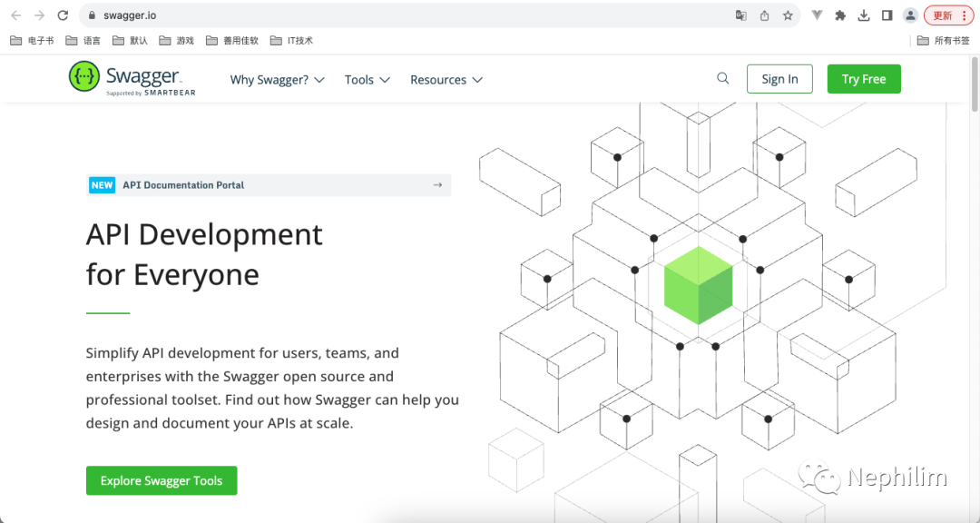
Task: Open the IT技术 bookmark folder
Action: pos(291,41)
